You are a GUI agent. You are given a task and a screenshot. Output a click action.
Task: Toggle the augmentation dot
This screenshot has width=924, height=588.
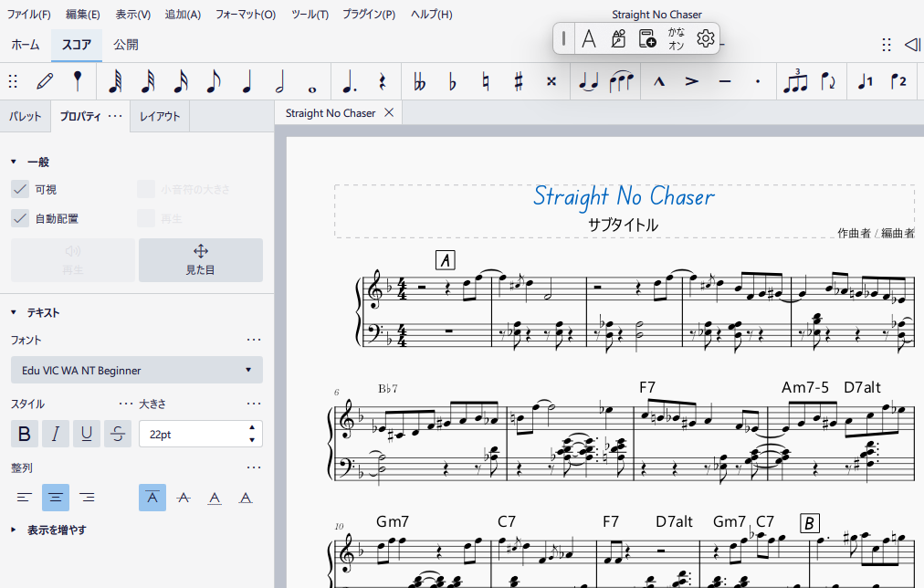pos(350,81)
